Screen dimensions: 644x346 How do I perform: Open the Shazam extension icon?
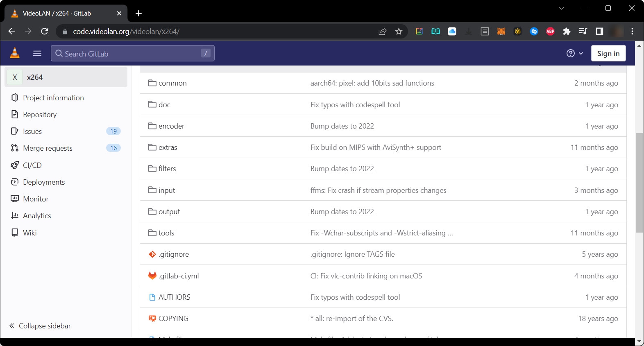click(x=534, y=32)
